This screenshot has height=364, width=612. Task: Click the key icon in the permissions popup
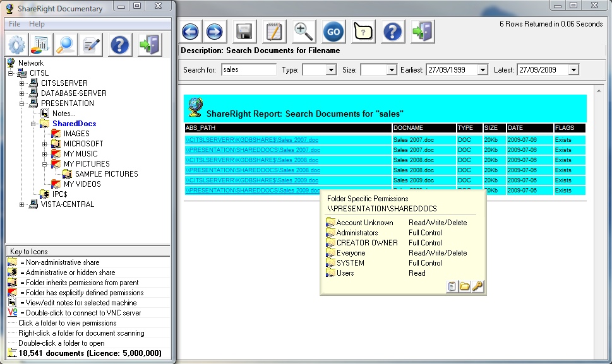click(x=477, y=287)
